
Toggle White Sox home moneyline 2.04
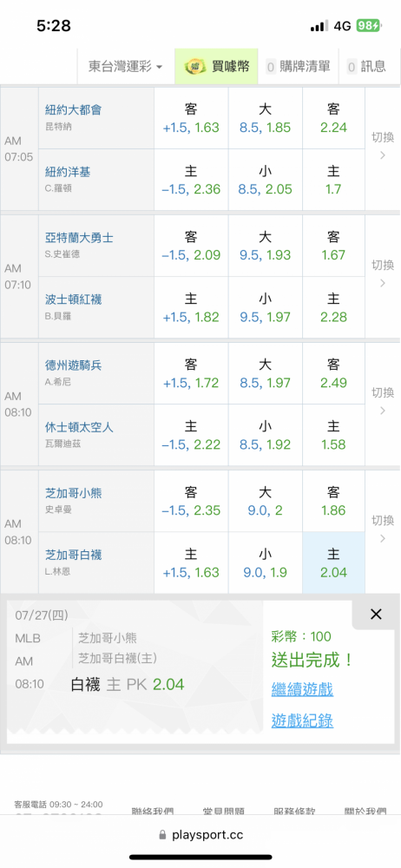333,563
